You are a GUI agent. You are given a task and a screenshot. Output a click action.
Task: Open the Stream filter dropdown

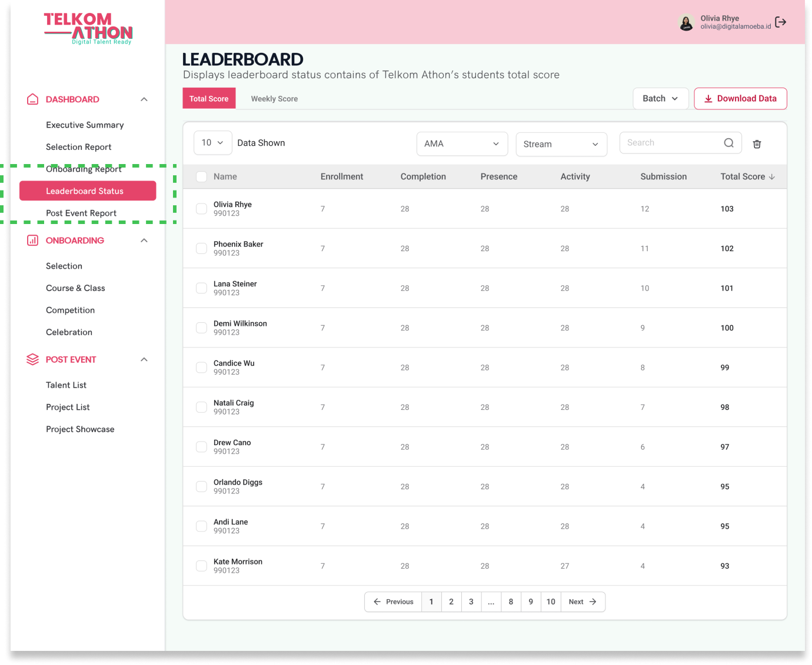click(x=561, y=144)
